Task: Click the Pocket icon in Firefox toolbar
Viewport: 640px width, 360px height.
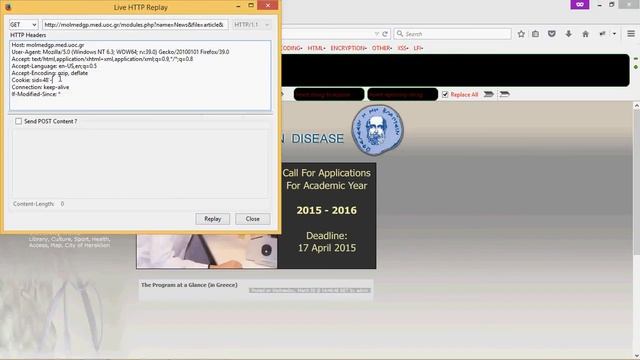Action: pos(551,34)
